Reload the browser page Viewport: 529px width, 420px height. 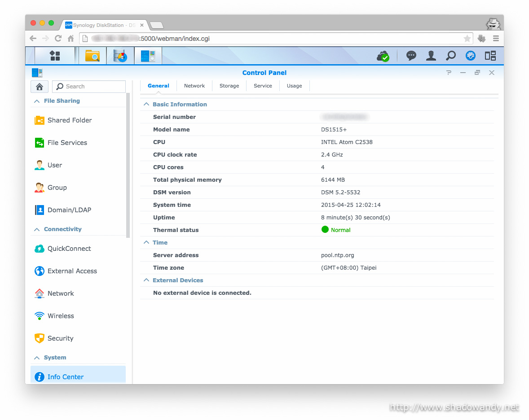pos(58,39)
